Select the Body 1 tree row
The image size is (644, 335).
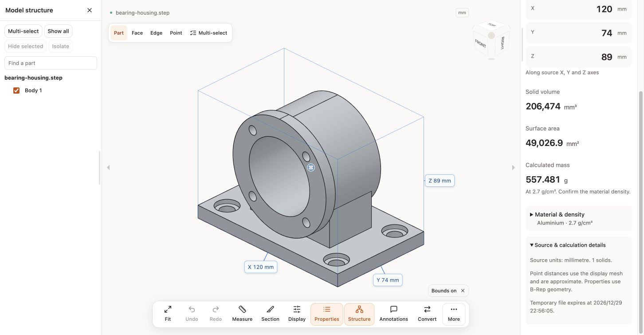pyautogui.click(x=51, y=91)
